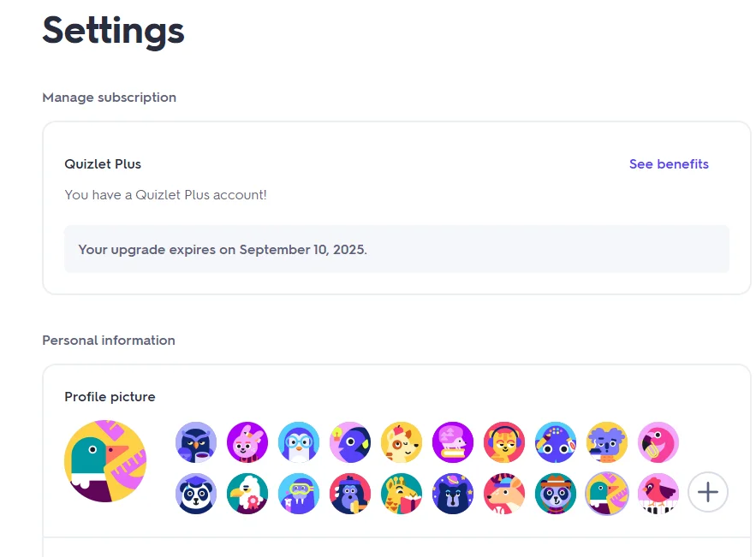
Task: Choose the pink bunny avatar
Action: click(247, 442)
